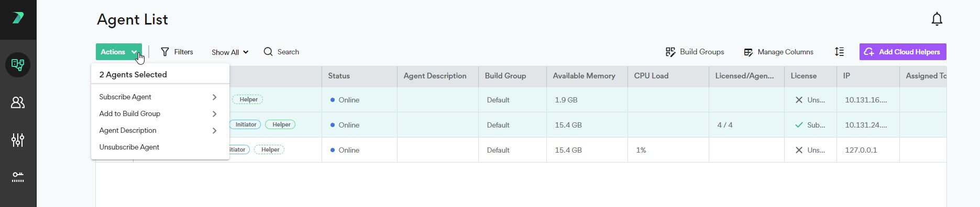Click Default build group in 127.0.0.1 row
Viewport: 980px width, 207px height.
498,150
